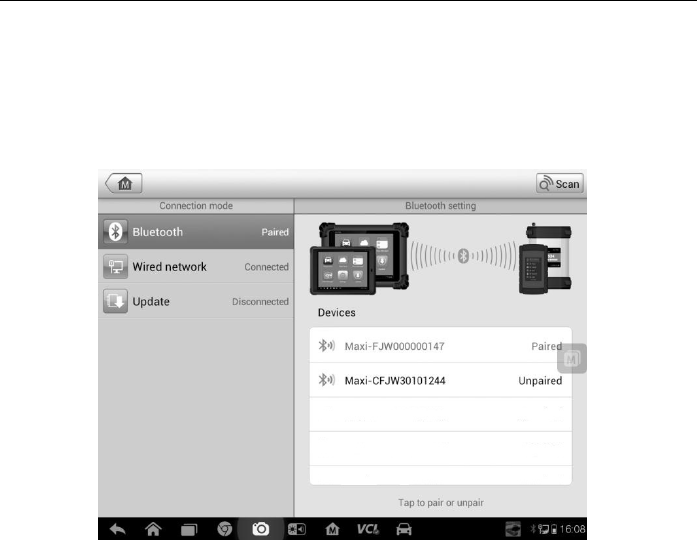
Task: Open brightness and volume shortcut
Action: [x=296, y=529]
